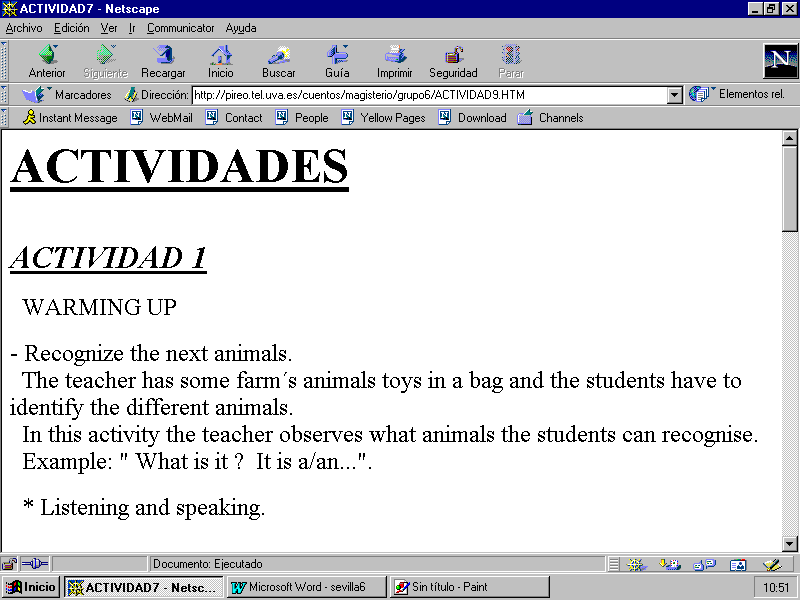Click the Documento: Ejecutado status text

pyautogui.click(x=208, y=564)
